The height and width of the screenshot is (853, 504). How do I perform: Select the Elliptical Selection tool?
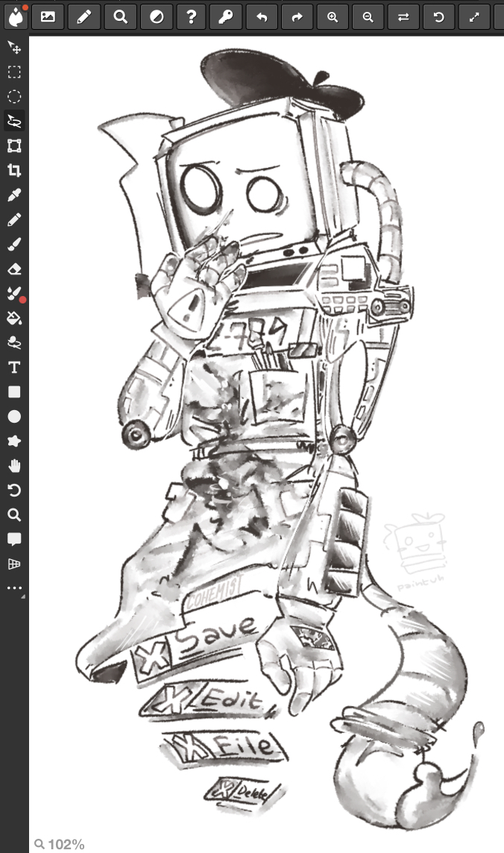[x=14, y=96]
